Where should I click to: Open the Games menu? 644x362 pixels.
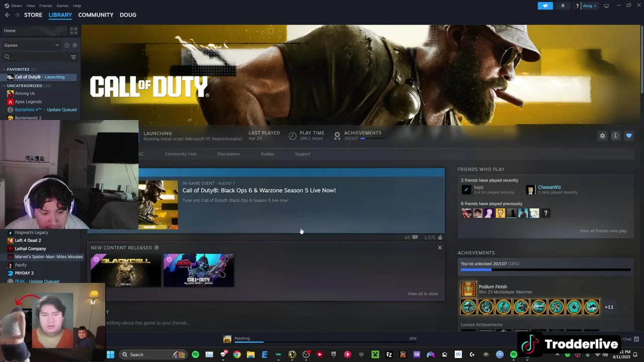coord(62,6)
